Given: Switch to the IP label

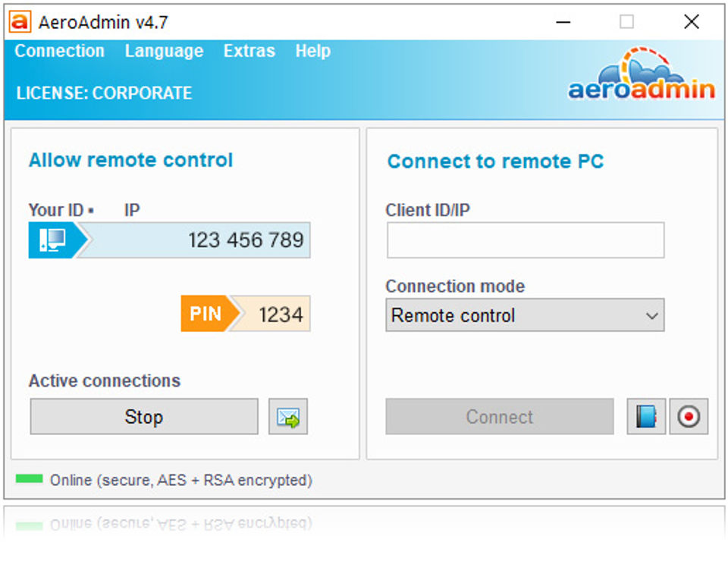Looking at the screenshot, I should [x=132, y=210].
